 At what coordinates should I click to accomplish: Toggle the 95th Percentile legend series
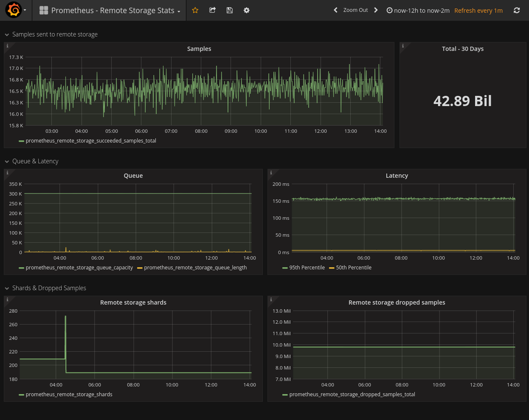307,268
